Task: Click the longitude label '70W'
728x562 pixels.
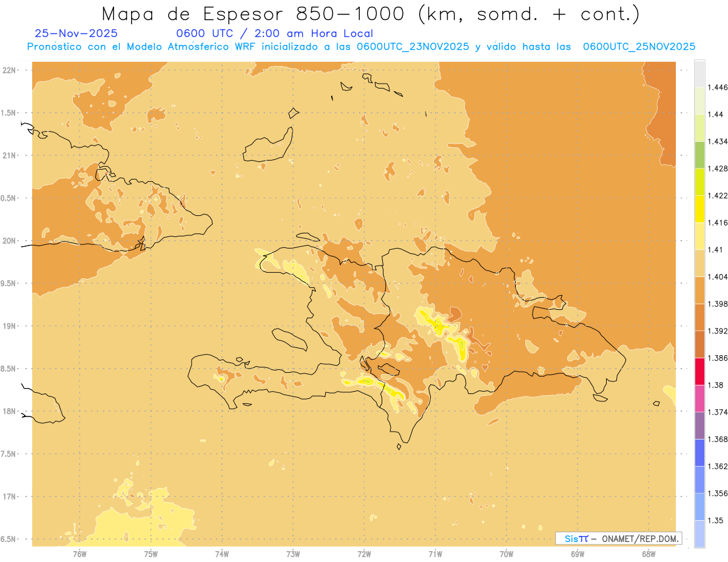Action: click(507, 554)
